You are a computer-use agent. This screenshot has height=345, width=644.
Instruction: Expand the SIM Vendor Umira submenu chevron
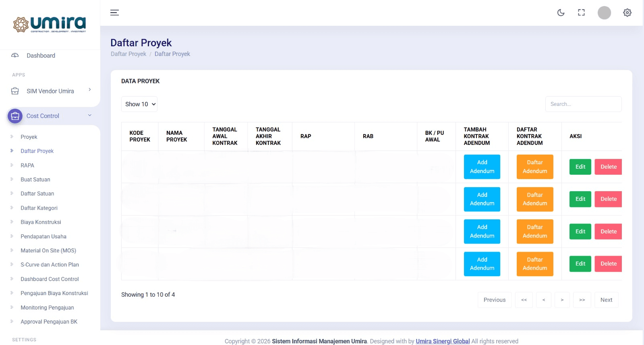pos(89,90)
